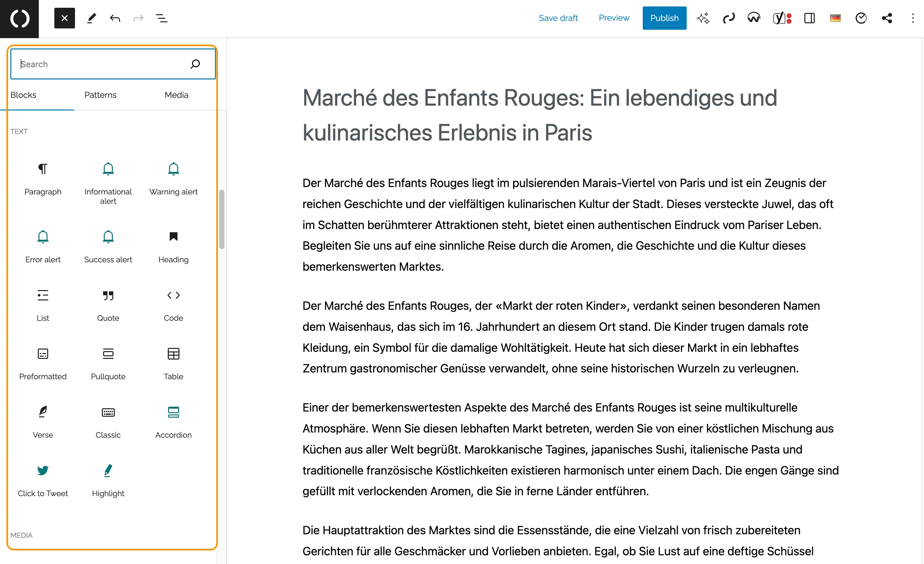The image size is (924, 564).
Task: Open the AI sparkle assistant icon
Action: point(703,18)
